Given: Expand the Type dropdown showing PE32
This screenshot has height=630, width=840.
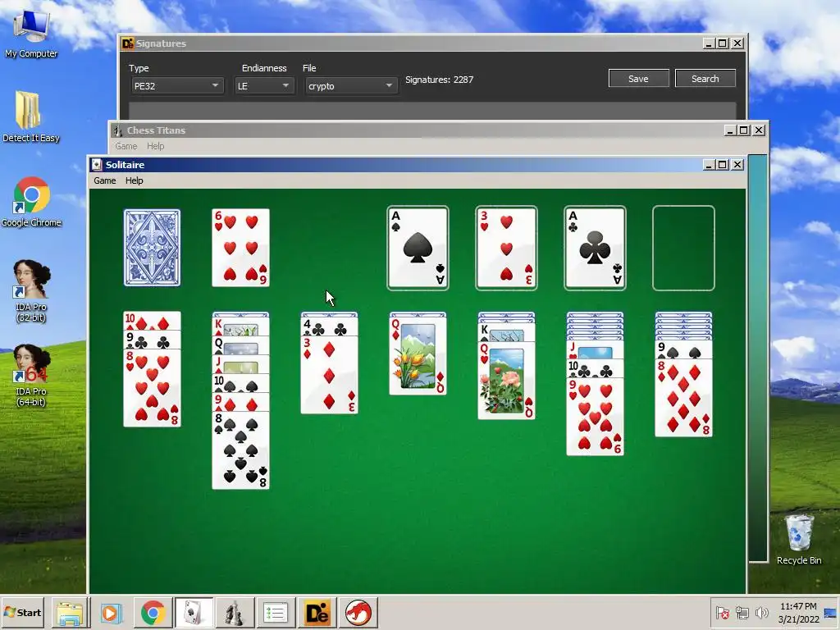Looking at the screenshot, I should click(177, 85).
